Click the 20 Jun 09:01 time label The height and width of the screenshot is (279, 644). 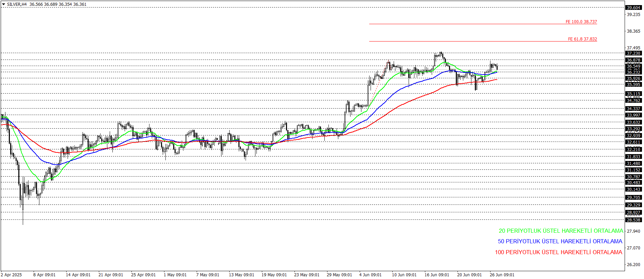[x=469, y=275]
